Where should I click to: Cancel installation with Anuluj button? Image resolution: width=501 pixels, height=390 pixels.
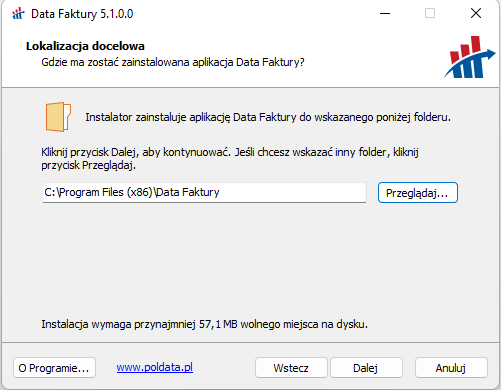(451, 368)
